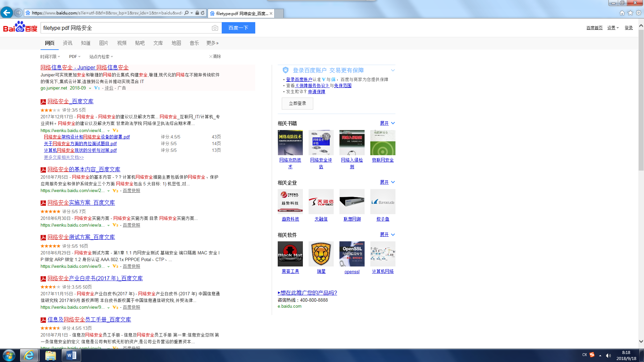Screen dimensions: 644x362
Task: Open Word from the taskbar
Action: tap(71, 355)
